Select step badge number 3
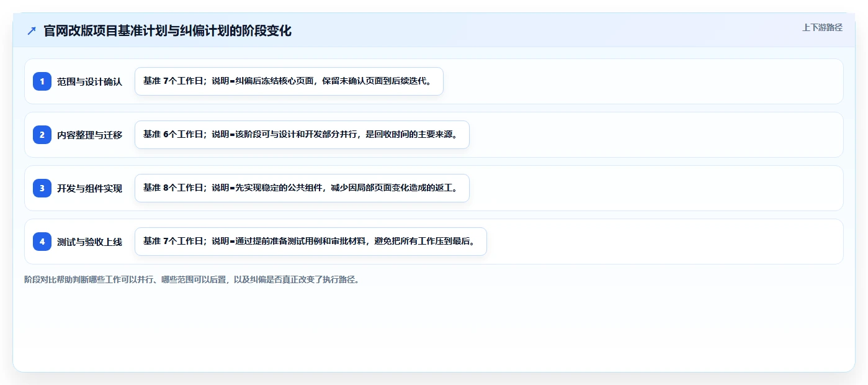Image resolution: width=868 pixels, height=385 pixels. [42, 188]
